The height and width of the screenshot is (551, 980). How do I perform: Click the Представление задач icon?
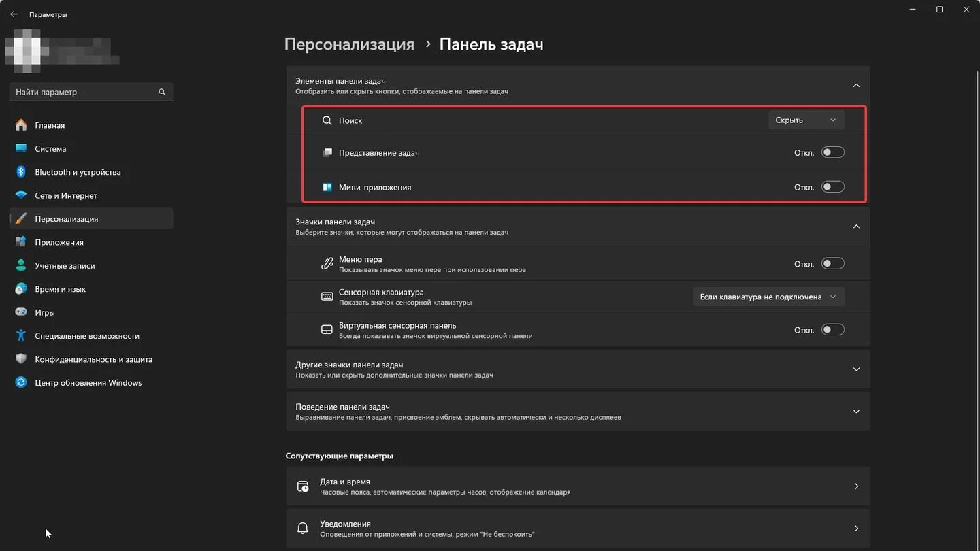coord(327,153)
